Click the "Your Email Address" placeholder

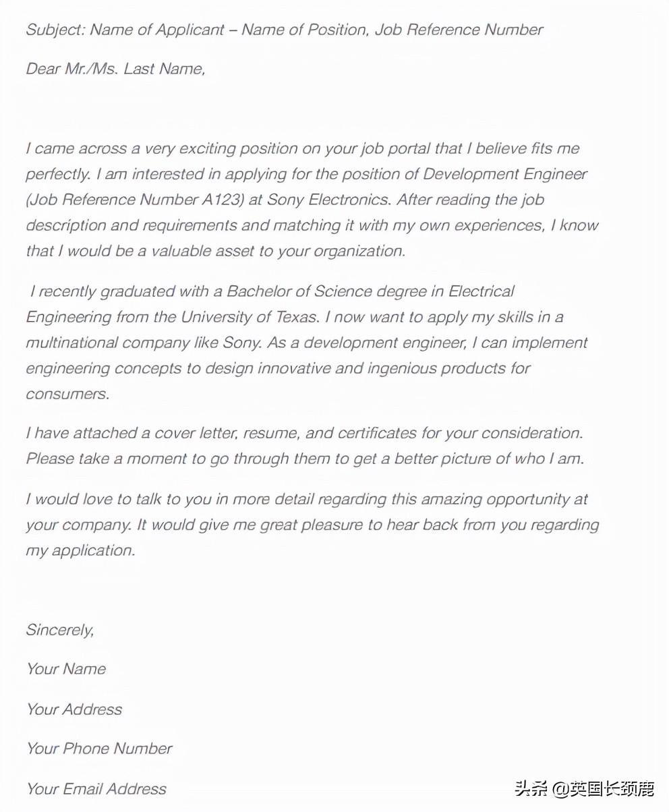click(x=96, y=788)
